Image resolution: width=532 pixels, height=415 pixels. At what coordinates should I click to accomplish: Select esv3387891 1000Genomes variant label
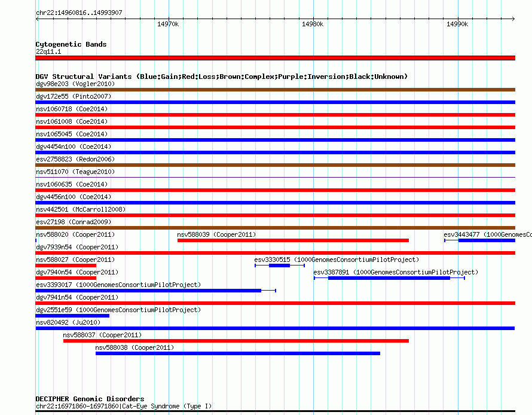(x=396, y=272)
